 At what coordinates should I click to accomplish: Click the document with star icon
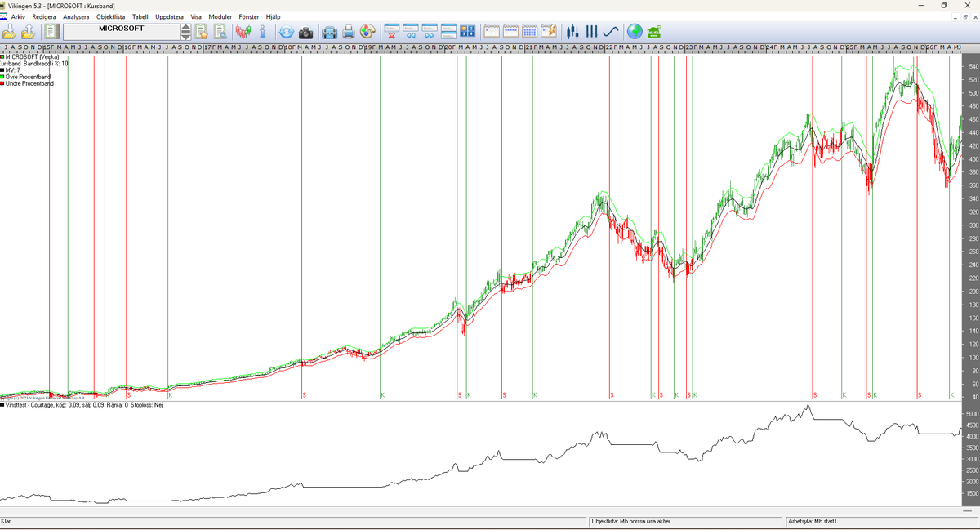click(x=201, y=32)
